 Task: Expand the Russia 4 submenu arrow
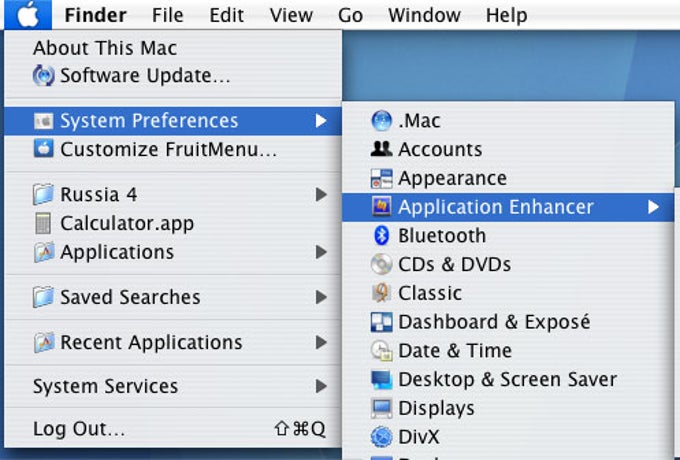tap(320, 194)
